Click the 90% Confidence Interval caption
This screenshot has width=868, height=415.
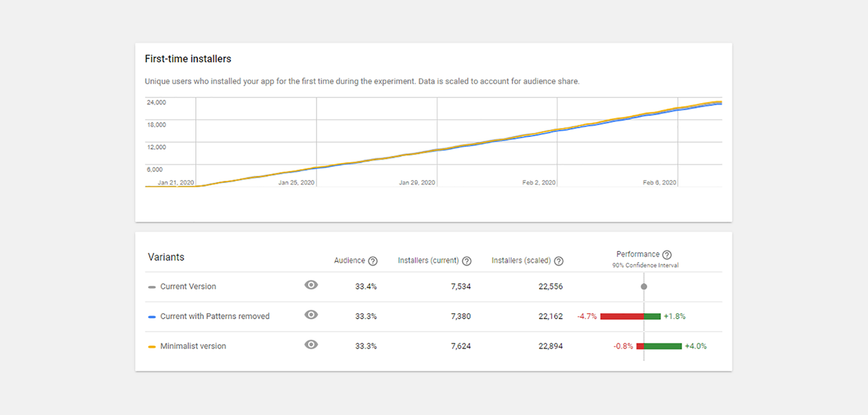tap(645, 266)
